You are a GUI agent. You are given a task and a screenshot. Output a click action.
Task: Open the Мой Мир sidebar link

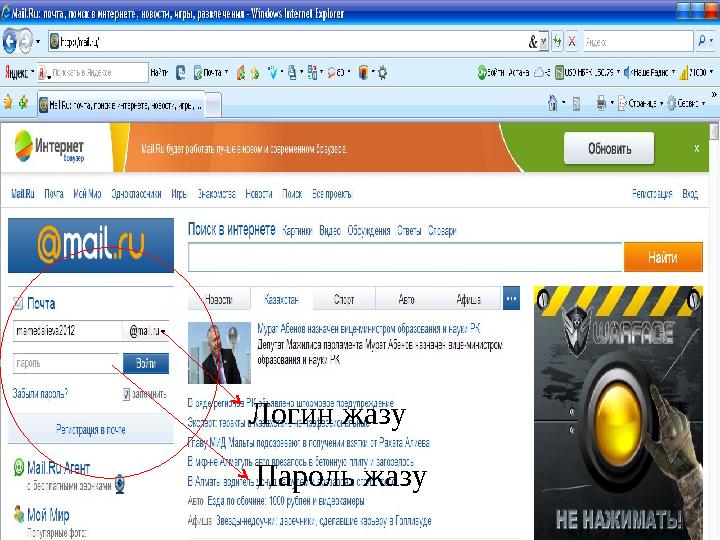pos(48,515)
